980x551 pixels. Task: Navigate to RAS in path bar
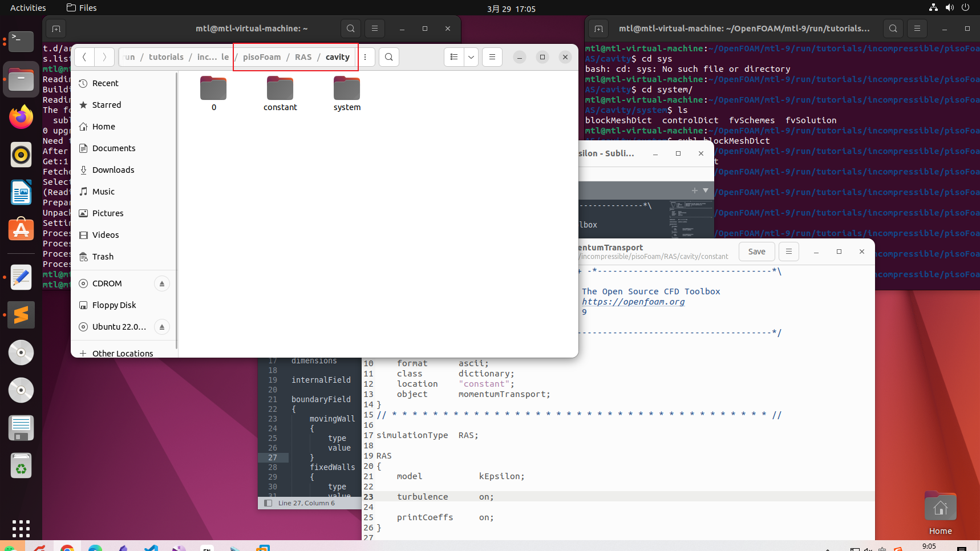point(303,57)
